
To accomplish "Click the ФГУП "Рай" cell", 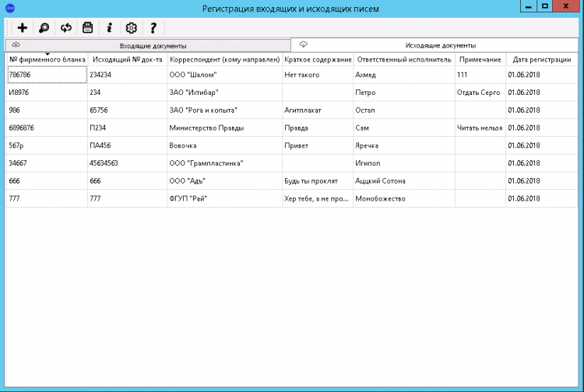I will click(224, 198).
